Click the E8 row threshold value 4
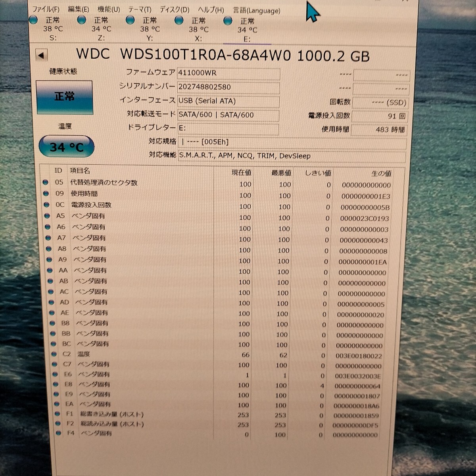476x476 pixels. click(322, 386)
